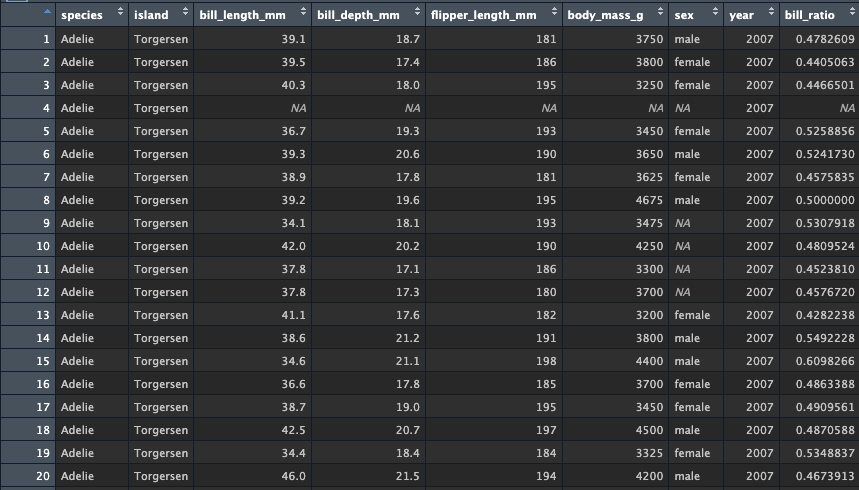The height and width of the screenshot is (490, 859).
Task: Click the NA sex cell in row 9
Action: point(696,223)
